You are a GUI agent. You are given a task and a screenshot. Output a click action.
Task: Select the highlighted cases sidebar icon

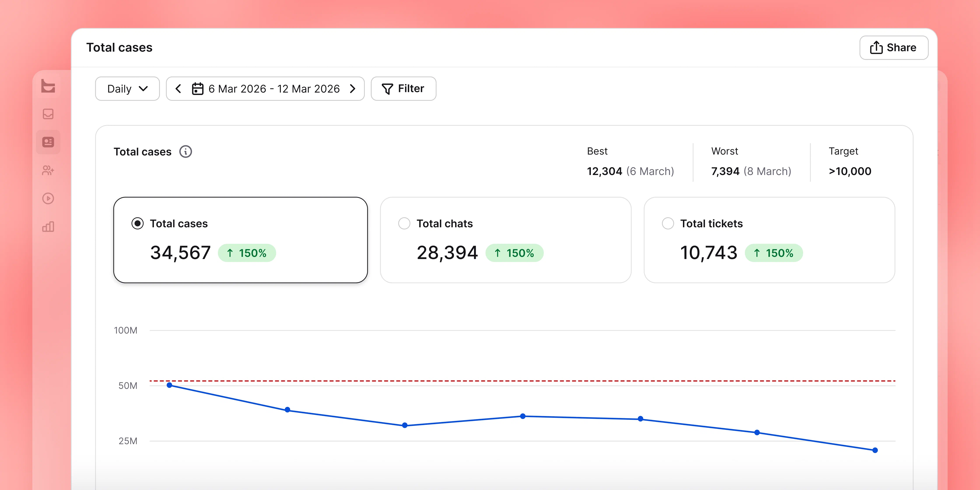pyautogui.click(x=48, y=142)
